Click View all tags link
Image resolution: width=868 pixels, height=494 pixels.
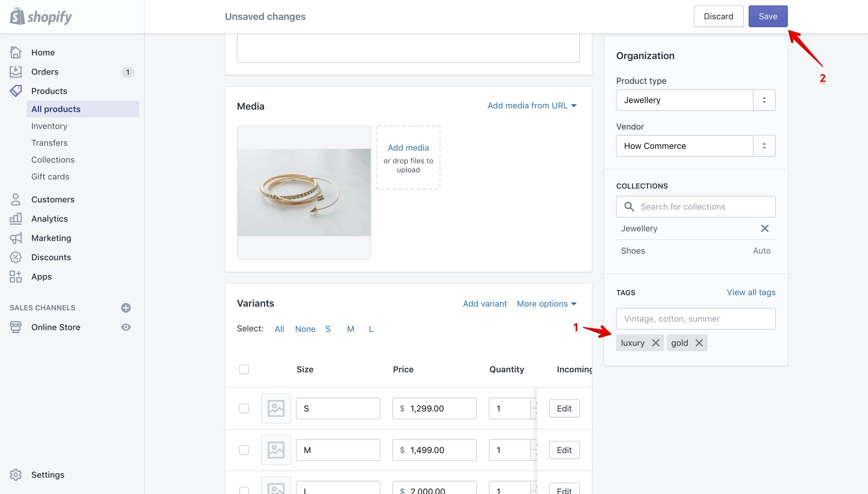(751, 292)
